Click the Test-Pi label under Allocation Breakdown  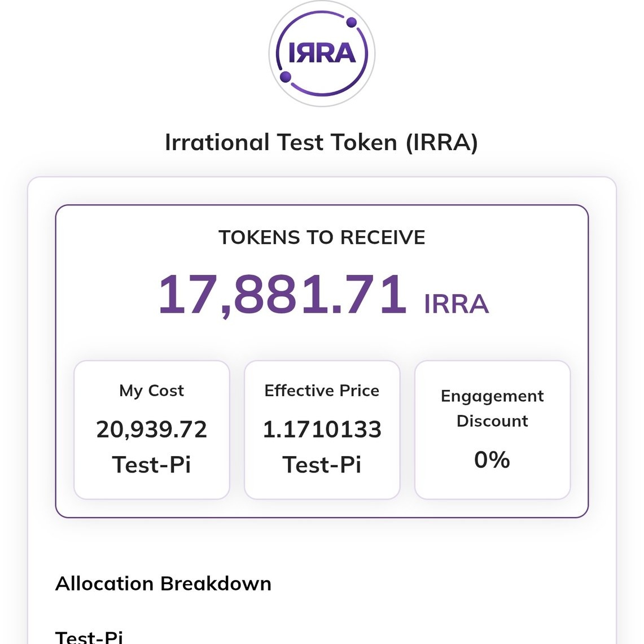(89, 637)
